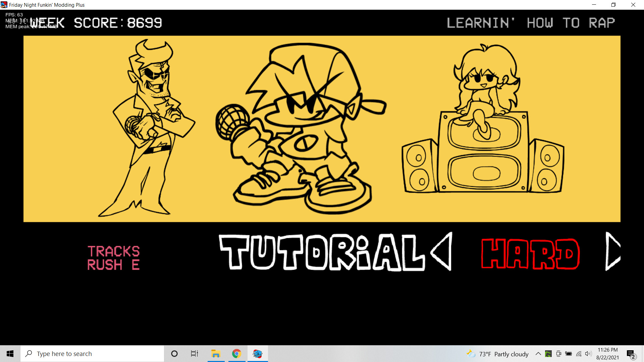Open the Action Center notifications icon
Image resolution: width=644 pixels, height=362 pixels.
631,354
